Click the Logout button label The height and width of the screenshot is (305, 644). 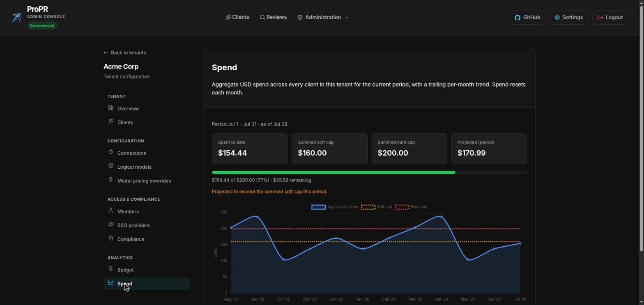(x=614, y=18)
